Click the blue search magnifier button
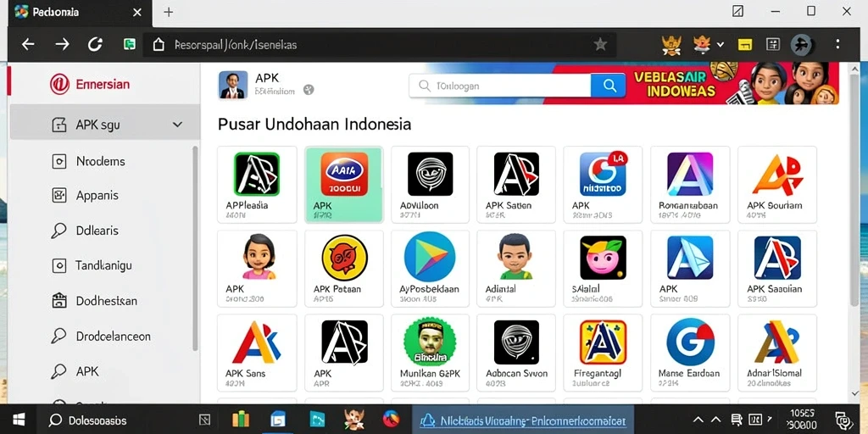 [609, 86]
